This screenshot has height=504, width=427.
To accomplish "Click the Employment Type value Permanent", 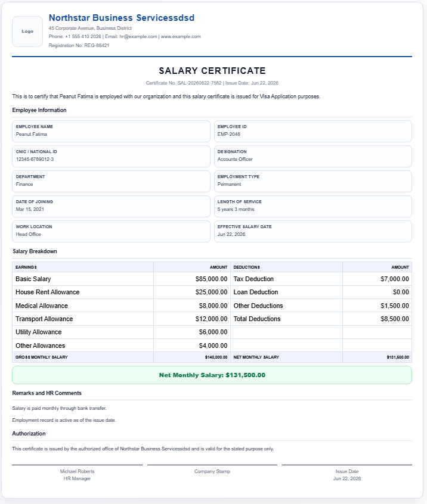I will pyautogui.click(x=229, y=185).
